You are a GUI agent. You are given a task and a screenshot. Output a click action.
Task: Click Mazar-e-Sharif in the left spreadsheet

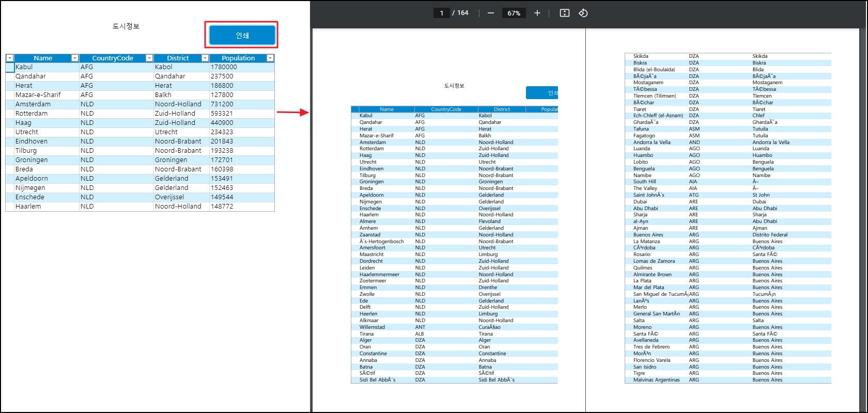click(38, 95)
